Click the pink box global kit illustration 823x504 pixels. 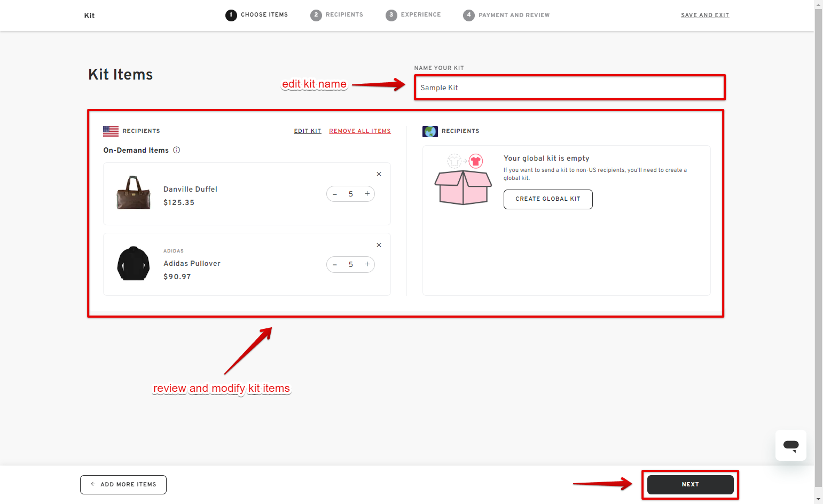(x=463, y=179)
